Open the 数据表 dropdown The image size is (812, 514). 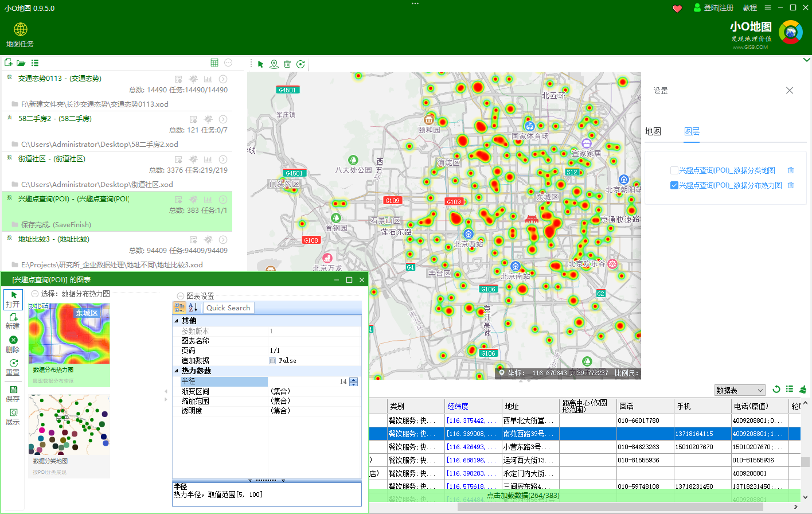[740, 390]
